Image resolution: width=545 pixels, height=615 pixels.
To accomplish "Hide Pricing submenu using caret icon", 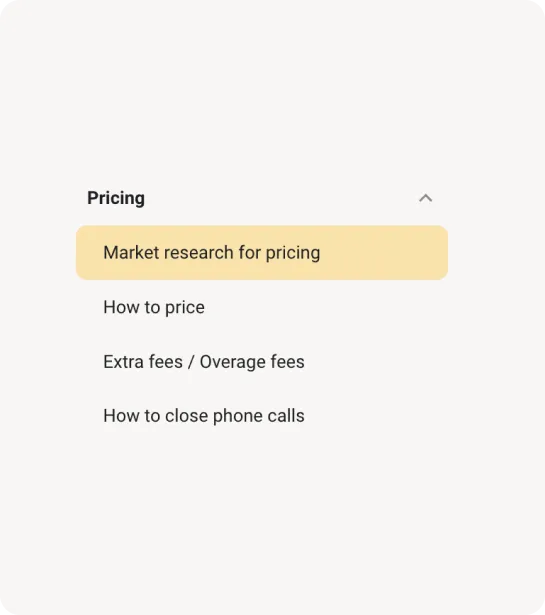I will click(425, 198).
